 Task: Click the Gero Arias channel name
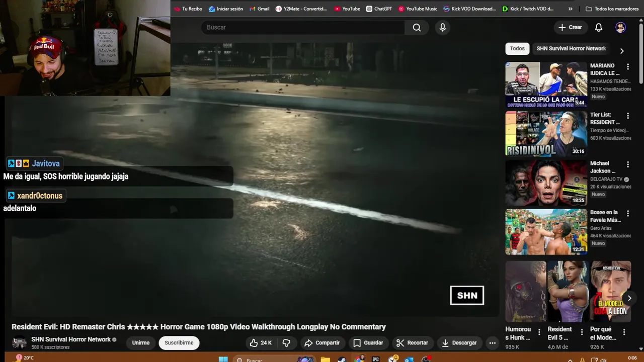(601, 228)
